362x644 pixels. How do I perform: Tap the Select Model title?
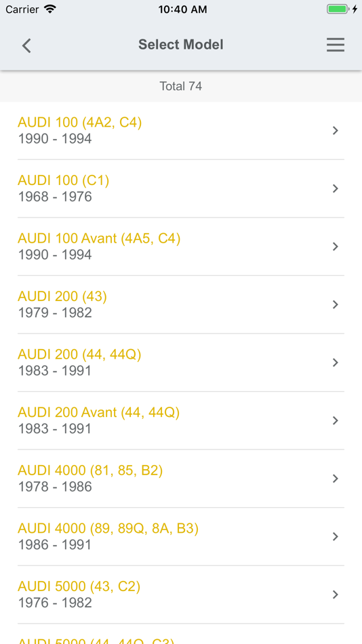pos(181,44)
